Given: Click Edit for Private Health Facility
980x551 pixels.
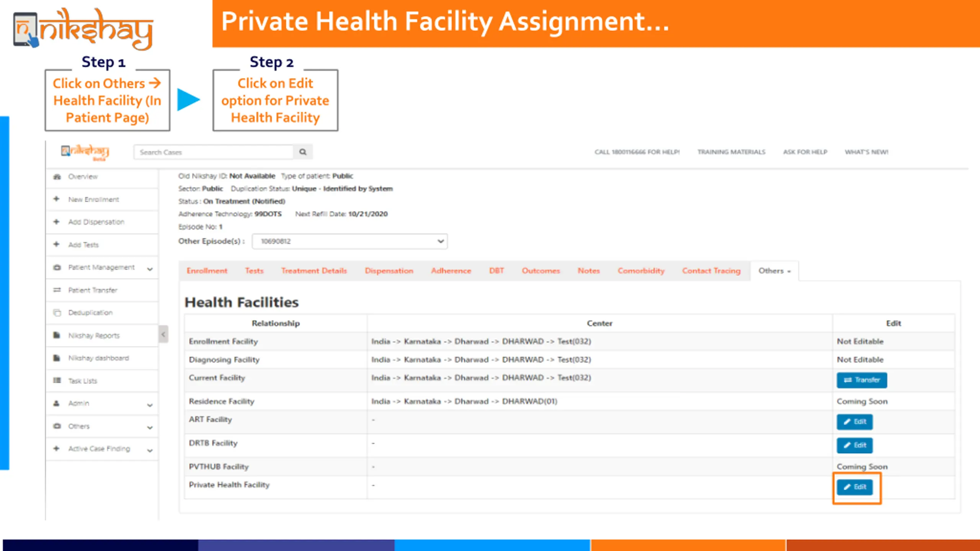Looking at the screenshot, I should pos(854,487).
